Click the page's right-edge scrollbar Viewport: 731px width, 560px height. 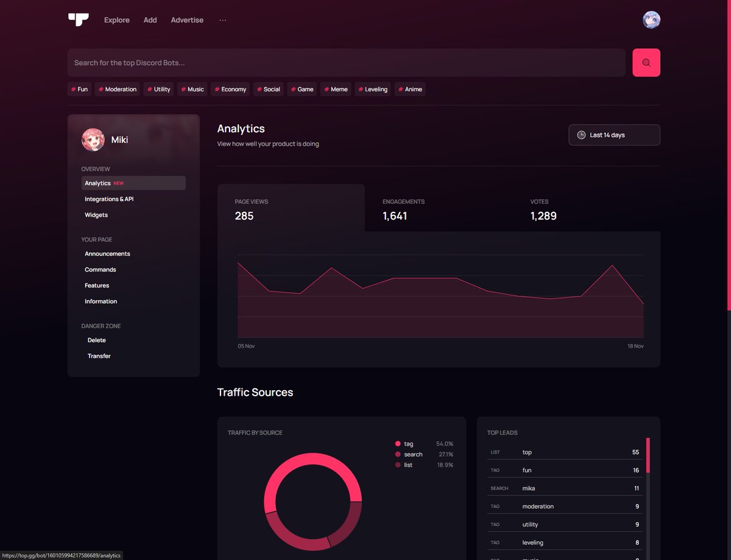729,155
